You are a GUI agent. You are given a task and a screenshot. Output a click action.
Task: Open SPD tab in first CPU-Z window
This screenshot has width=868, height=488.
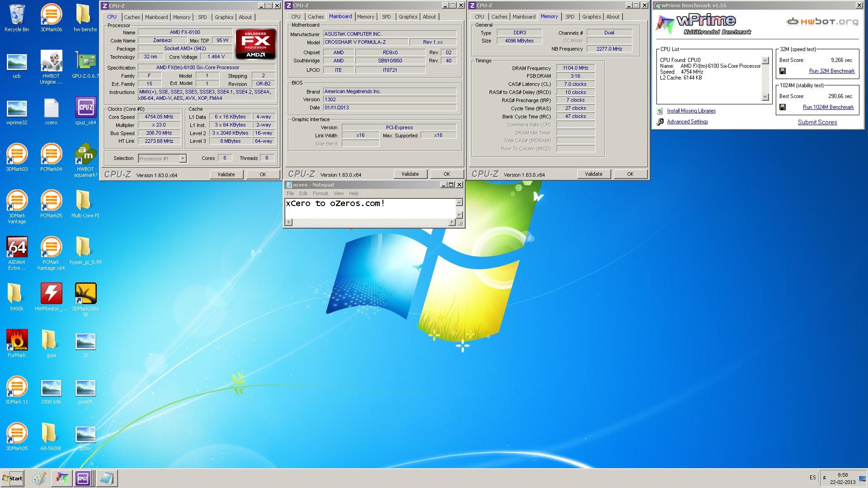pyautogui.click(x=202, y=17)
